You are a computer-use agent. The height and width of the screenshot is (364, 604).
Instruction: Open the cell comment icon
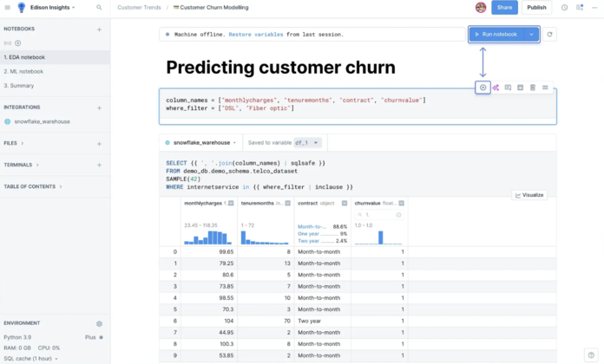pos(508,88)
